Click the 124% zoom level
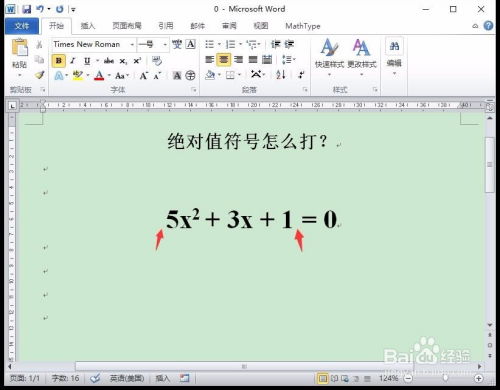The height and width of the screenshot is (390, 500). click(389, 378)
